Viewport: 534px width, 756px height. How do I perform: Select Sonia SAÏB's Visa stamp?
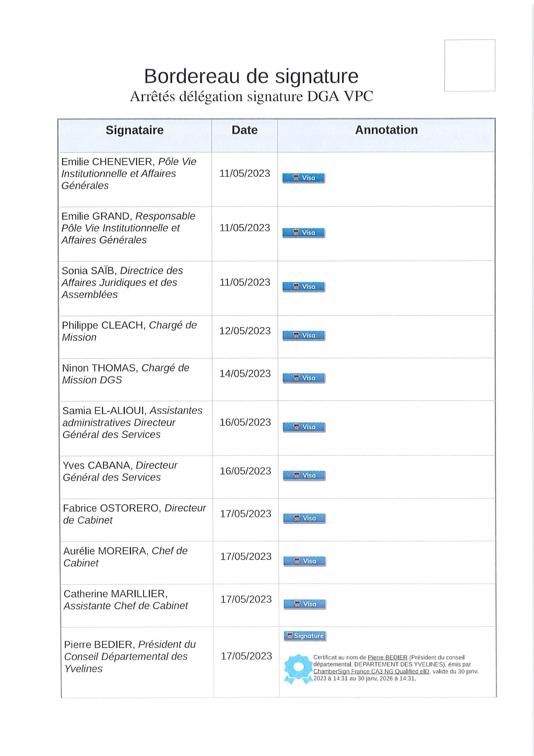(303, 287)
